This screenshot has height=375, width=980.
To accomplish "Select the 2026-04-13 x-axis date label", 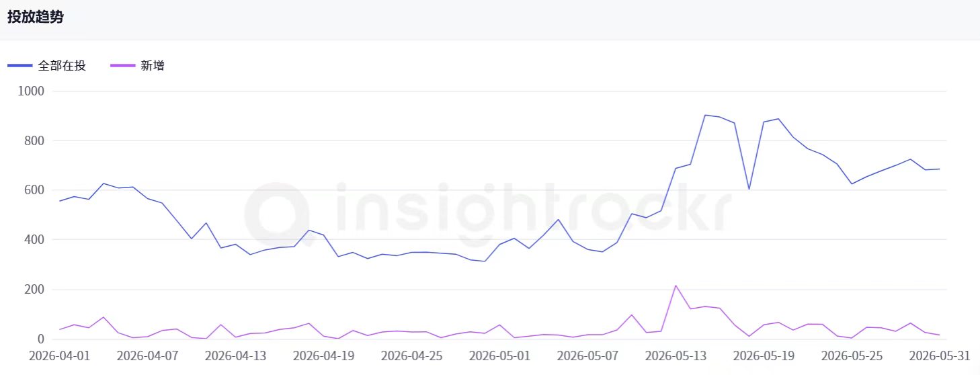I will tap(235, 356).
